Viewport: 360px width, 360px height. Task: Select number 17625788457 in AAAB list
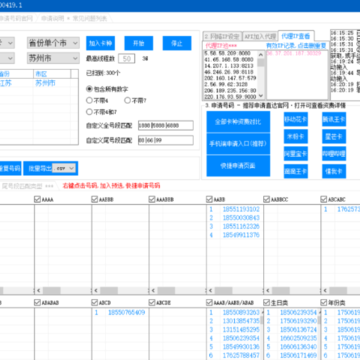point(241,356)
